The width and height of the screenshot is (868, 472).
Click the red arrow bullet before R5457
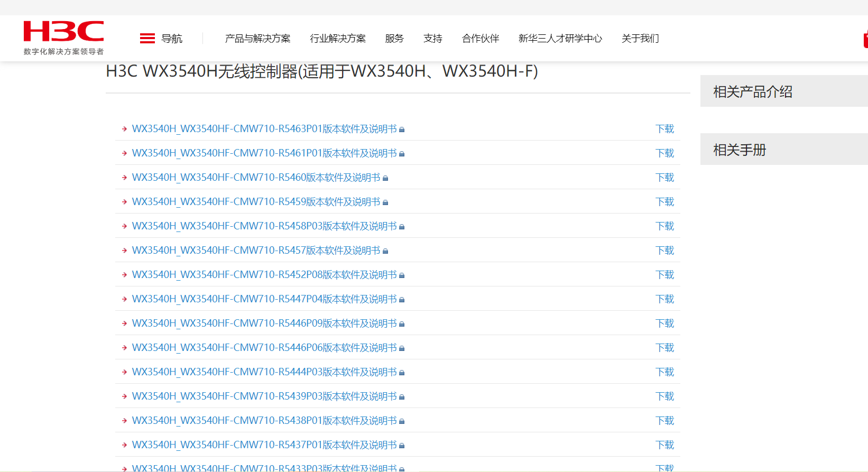pyautogui.click(x=124, y=251)
